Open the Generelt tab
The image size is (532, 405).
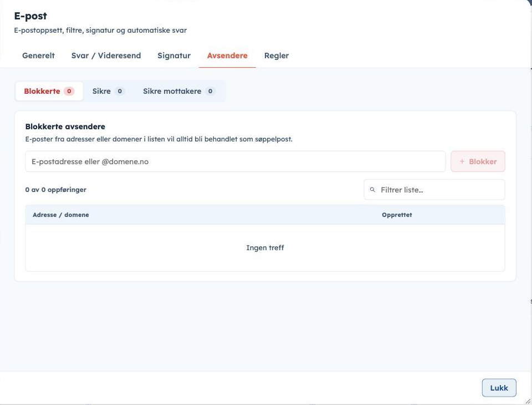click(x=38, y=55)
